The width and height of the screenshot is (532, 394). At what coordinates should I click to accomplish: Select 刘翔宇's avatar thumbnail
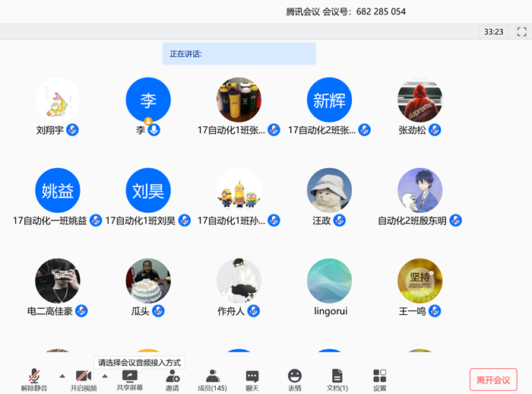(x=58, y=100)
